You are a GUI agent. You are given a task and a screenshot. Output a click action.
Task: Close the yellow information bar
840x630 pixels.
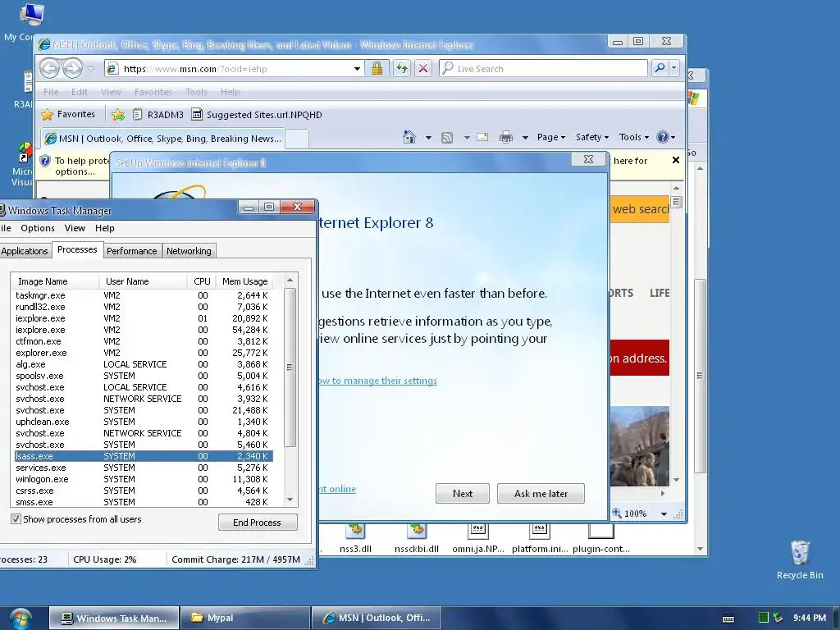click(676, 160)
